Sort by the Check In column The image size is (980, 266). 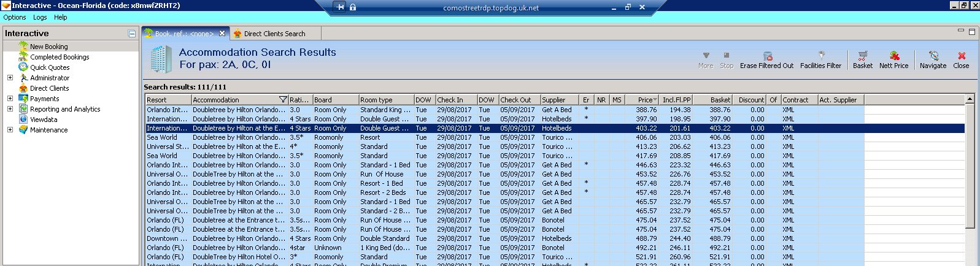click(457, 99)
